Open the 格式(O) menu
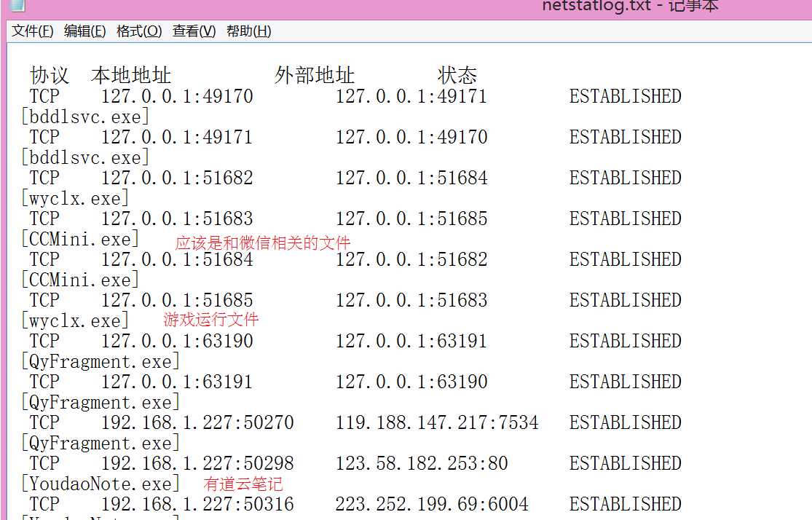Image resolution: width=812 pixels, height=520 pixels. pos(139,31)
